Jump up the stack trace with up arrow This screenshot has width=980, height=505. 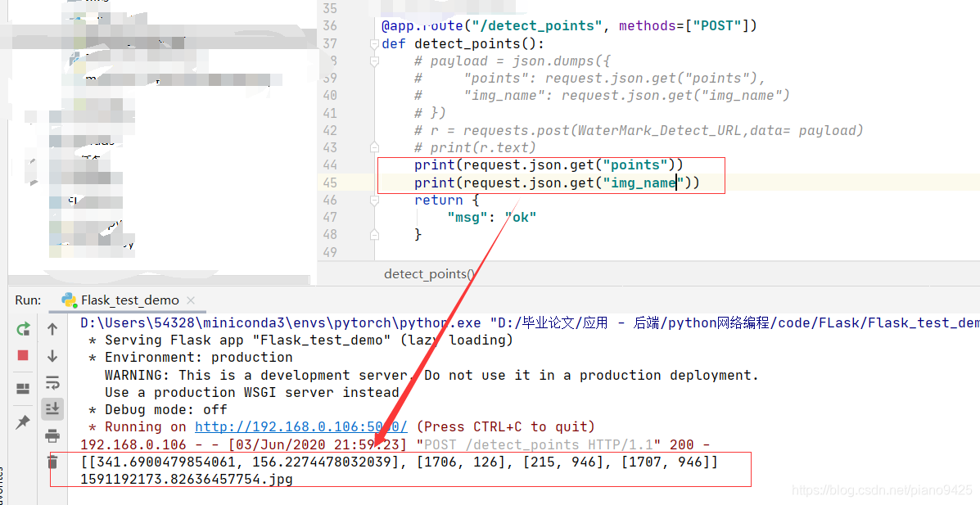click(x=52, y=329)
